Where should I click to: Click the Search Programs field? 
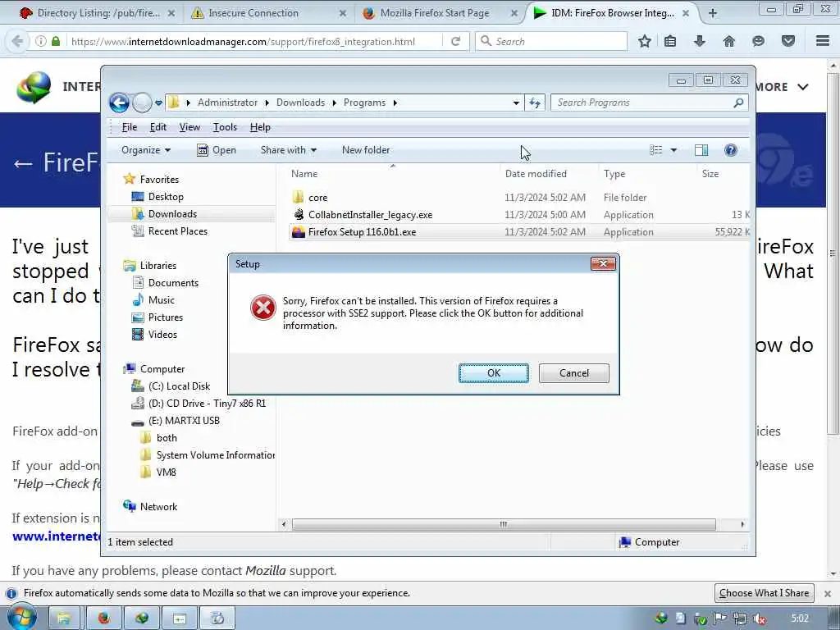coord(650,103)
